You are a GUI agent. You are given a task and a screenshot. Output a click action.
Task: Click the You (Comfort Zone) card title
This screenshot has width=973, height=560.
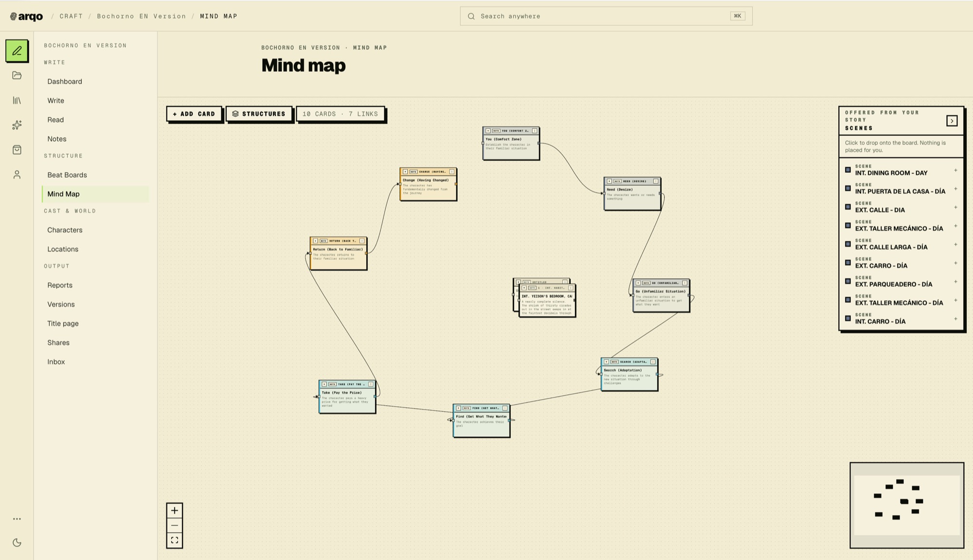click(503, 139)
